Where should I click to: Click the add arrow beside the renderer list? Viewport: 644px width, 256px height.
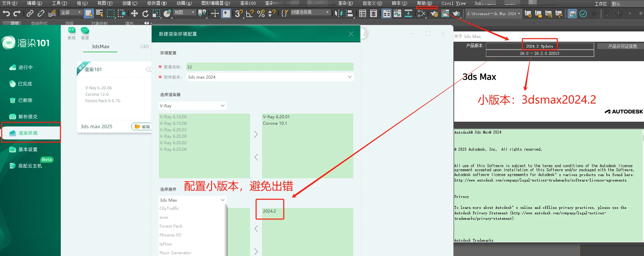[x=256, y=134]
